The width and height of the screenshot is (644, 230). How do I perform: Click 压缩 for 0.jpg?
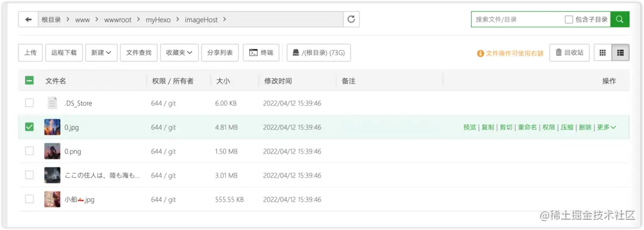[567, 127]
